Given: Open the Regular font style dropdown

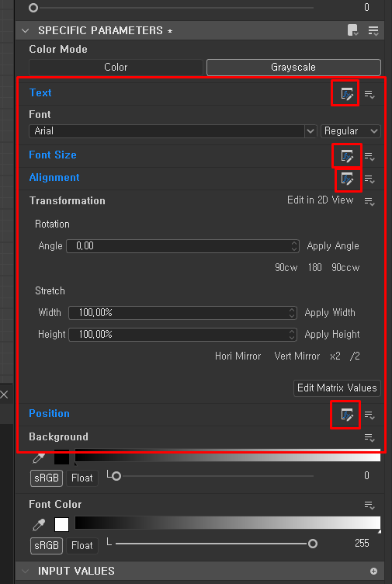Looking at the screenshot, I should click(351, 130).
